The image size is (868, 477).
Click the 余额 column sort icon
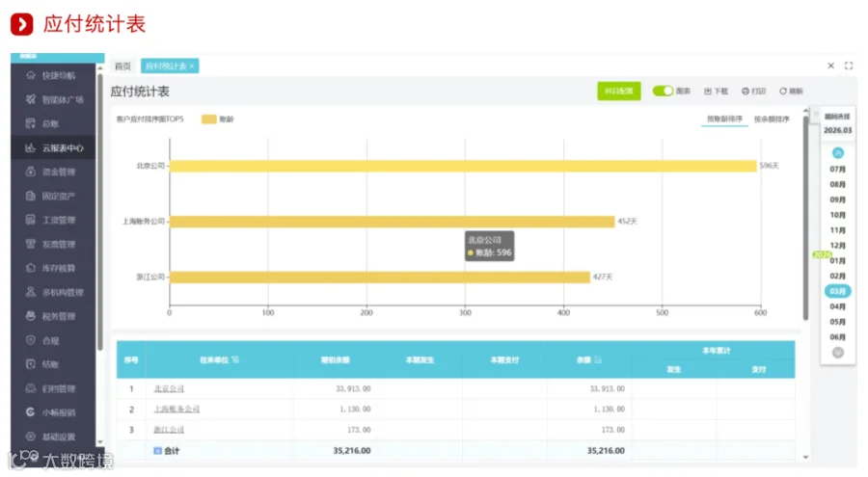598,359
